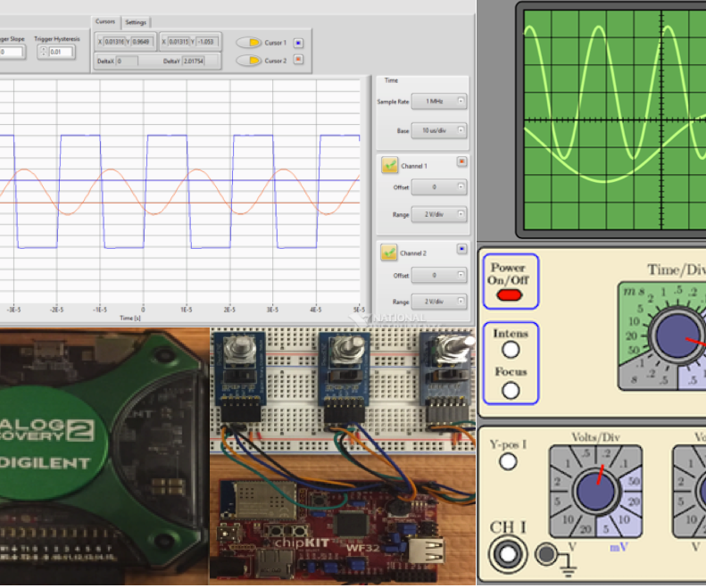This screenshot has width=706, height=588.
Task: Click the Focus knob on oscilloscope
Action: [x=511, y=390]
